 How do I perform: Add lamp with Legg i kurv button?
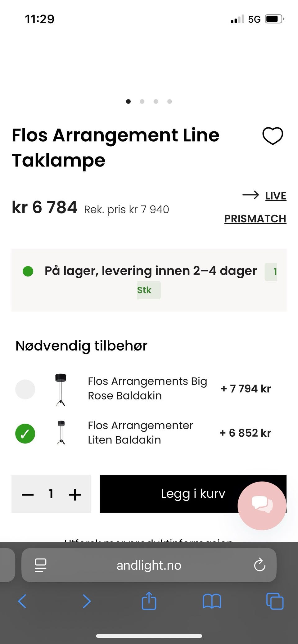point(193,494)
